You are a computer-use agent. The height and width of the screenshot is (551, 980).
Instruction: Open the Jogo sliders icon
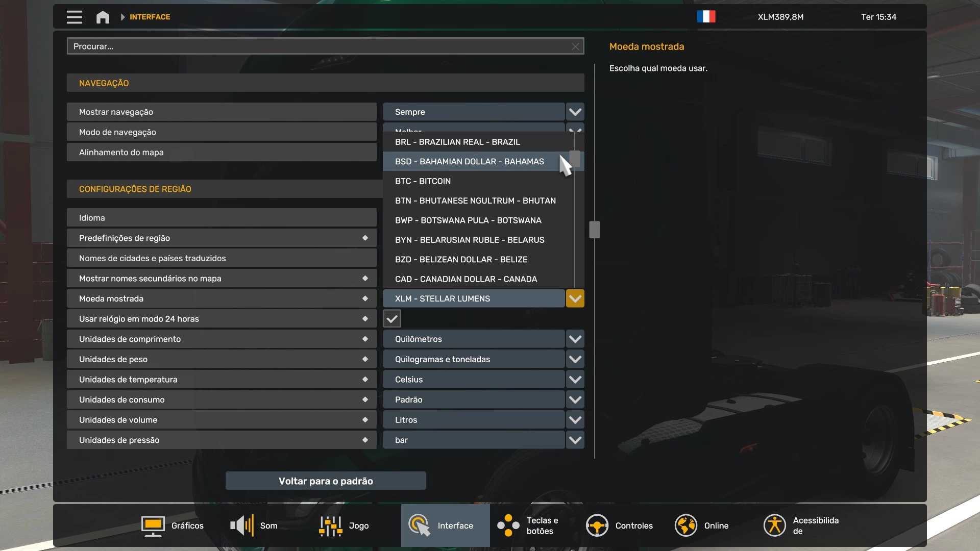click(330, 525)
